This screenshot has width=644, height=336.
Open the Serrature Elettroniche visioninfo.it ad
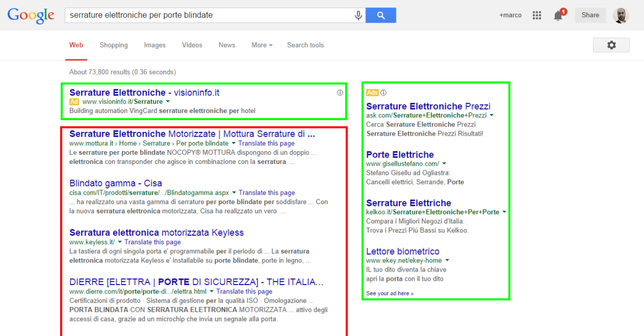144,93
